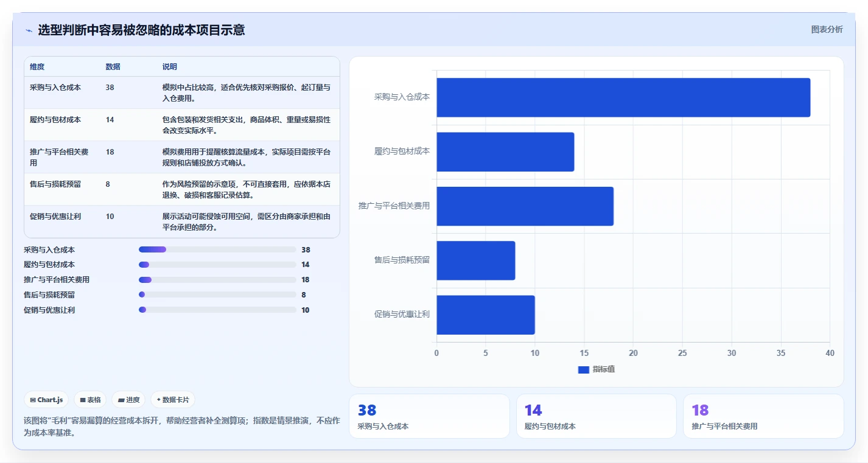Click the x-axis tick label 25

click(682, 353)
